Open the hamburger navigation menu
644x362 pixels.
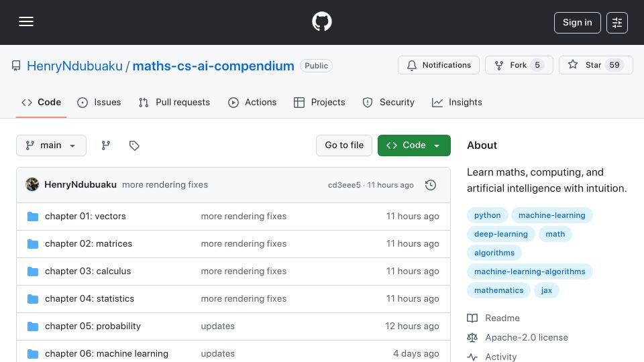pyautogui.click(x=26, y=21)
